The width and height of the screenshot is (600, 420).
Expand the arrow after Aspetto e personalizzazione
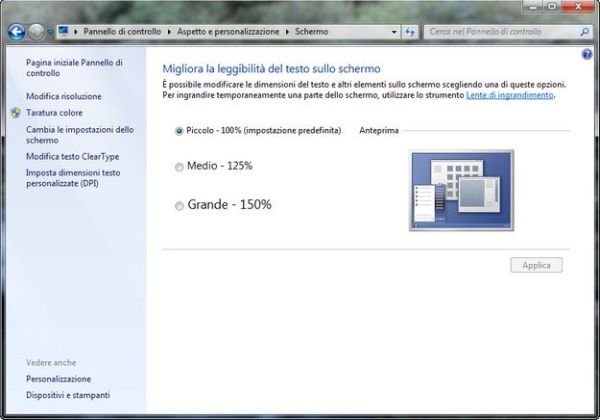287,32
